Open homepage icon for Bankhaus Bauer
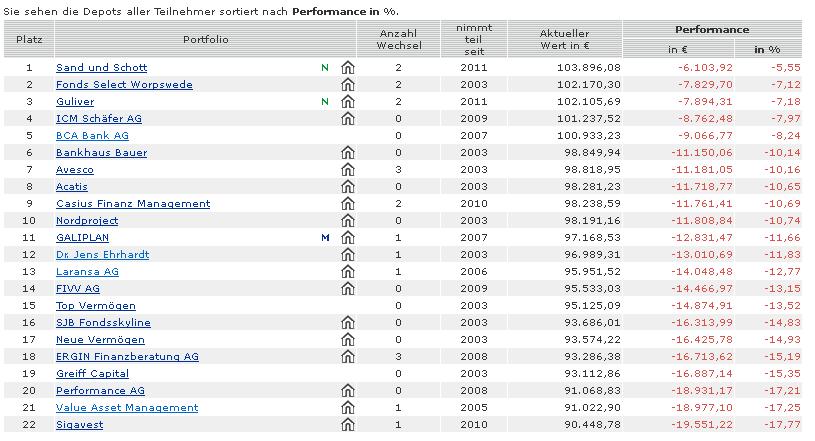This screenshot has height=441, width=815. tap(348, 153)
